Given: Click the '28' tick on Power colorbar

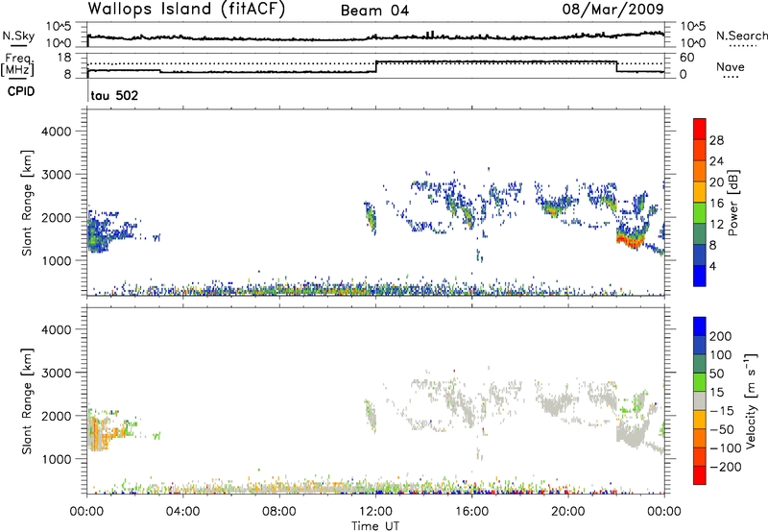Looking at the screenshot, I should coord(716,140).
